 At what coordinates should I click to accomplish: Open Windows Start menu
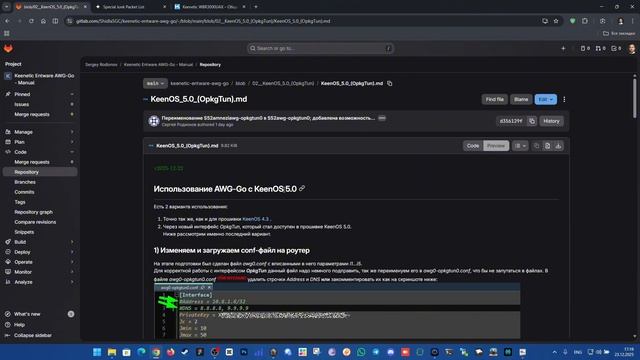97,352
